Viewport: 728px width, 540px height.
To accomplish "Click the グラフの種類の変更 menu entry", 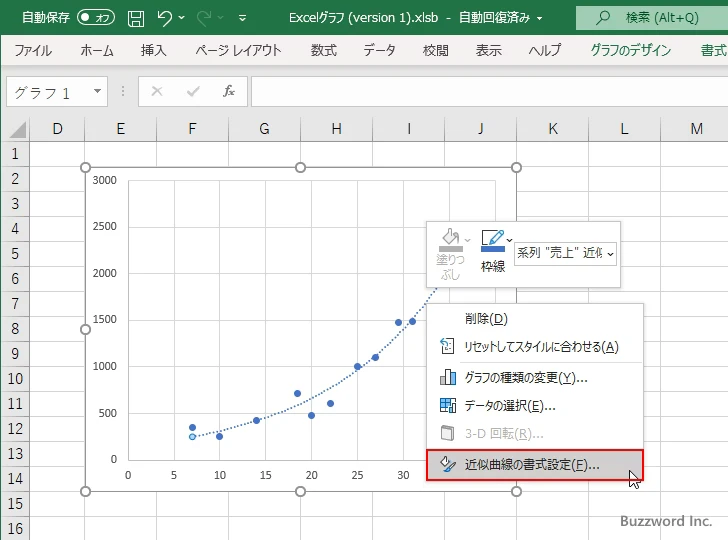I will (x=525, y=377).
